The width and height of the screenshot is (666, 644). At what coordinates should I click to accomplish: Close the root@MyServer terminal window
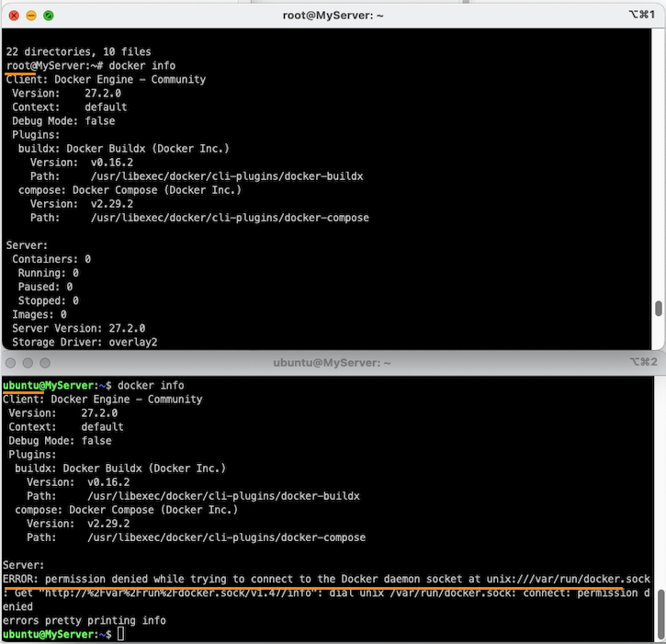(14, 16)
